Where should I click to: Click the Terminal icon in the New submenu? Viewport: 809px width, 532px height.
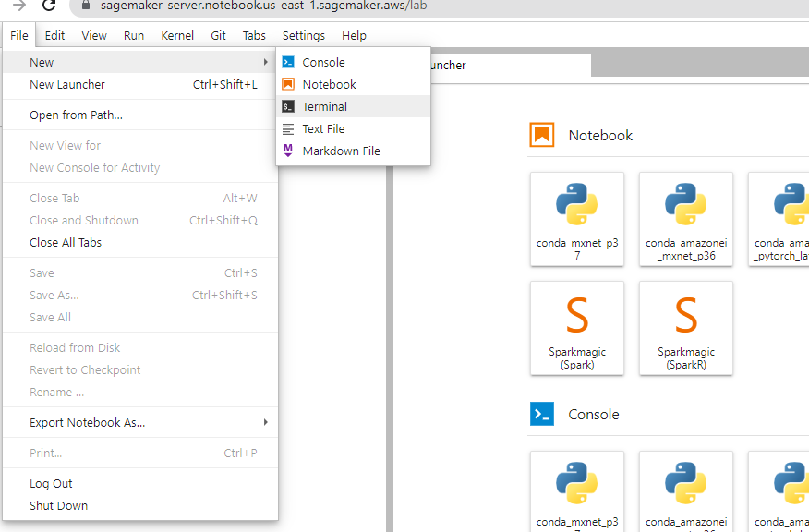pyautogui.click(x=288, y=107)
